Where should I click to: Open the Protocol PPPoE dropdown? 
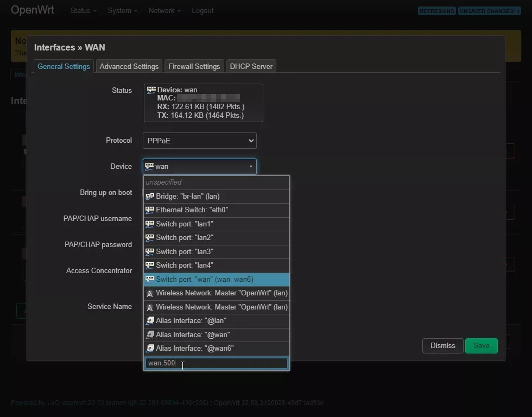point(200,141)
